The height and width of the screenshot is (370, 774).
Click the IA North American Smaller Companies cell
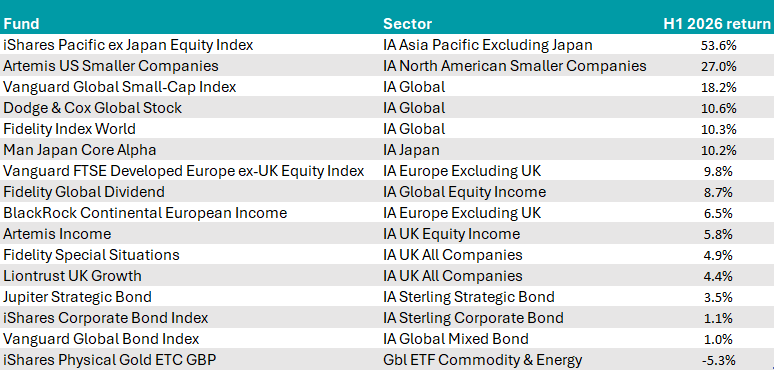coord(515,66)
